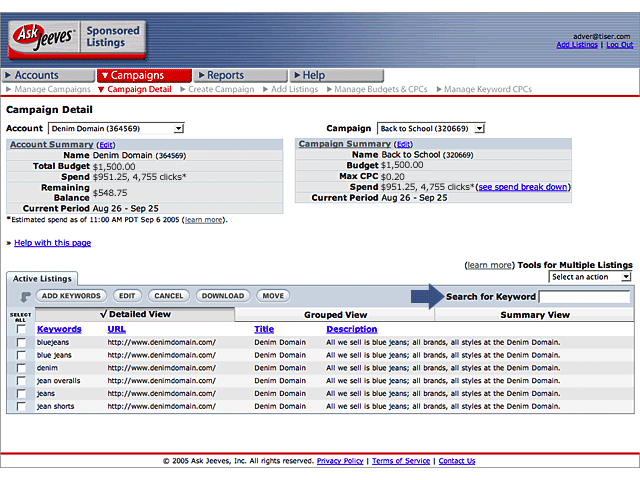The height and width of the screenshot is (480, 640).
Task: Check the box for bluejeans keyword
Action: (21, 342)
